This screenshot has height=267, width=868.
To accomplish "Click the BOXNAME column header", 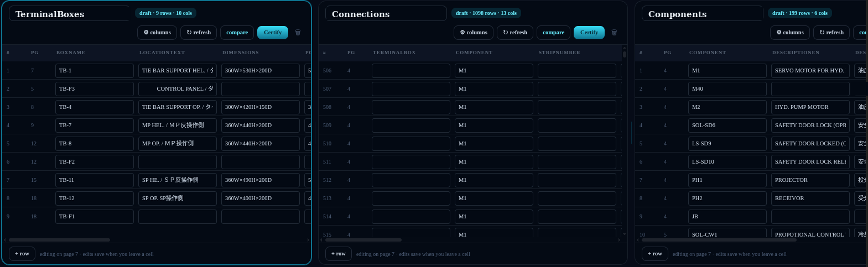I will [71, 53].
